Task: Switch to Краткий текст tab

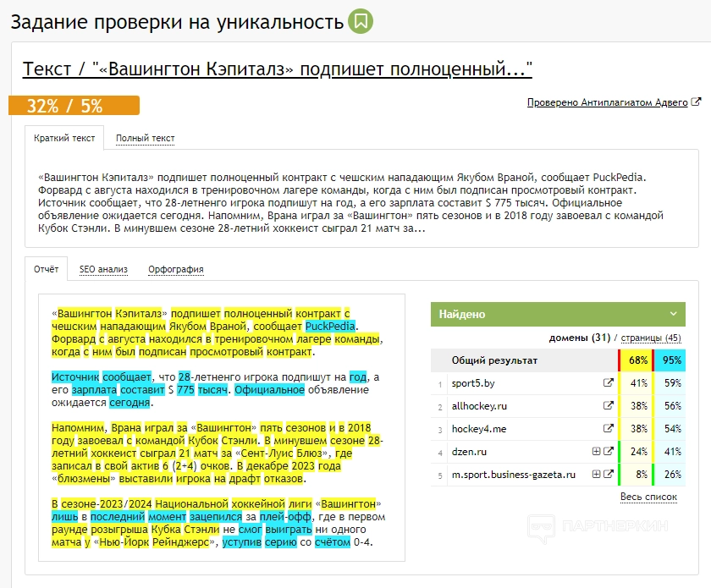Action: (64, 138)
